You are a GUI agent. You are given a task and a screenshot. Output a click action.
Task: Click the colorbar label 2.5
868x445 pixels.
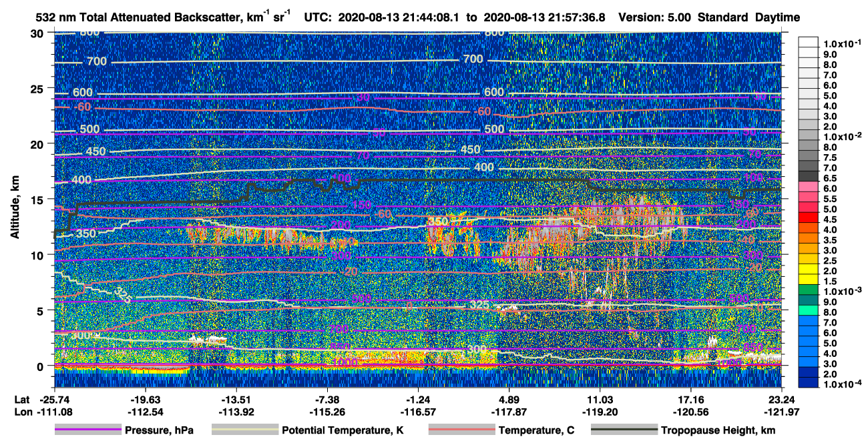[x=829, y=260]
